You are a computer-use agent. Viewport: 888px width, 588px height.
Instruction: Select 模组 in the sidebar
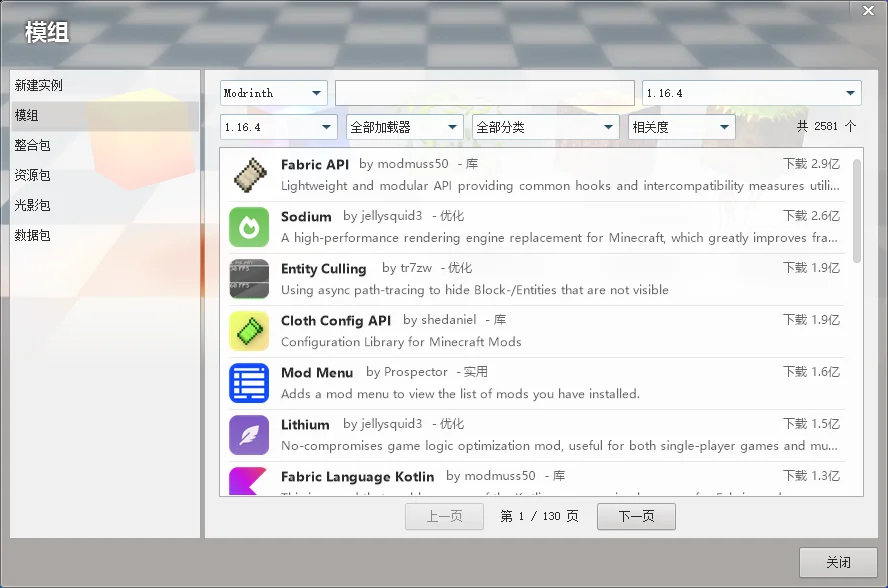(105, 116)
